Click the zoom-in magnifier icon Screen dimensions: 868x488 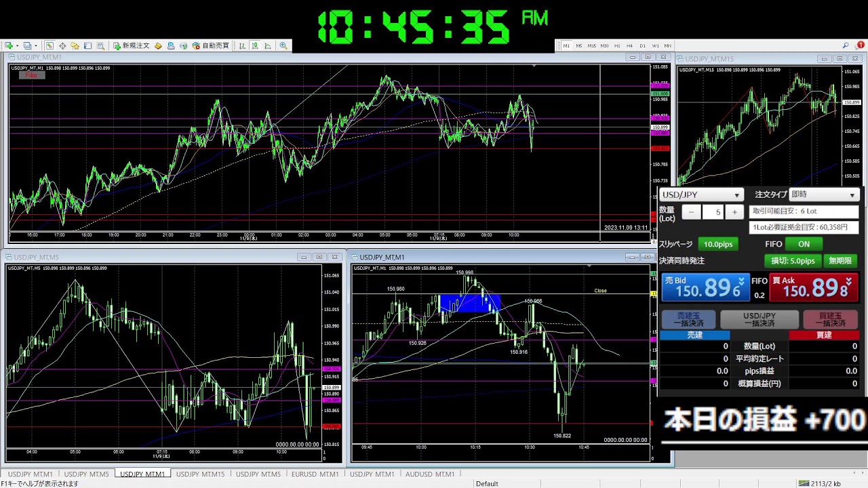tap(283, 45)
